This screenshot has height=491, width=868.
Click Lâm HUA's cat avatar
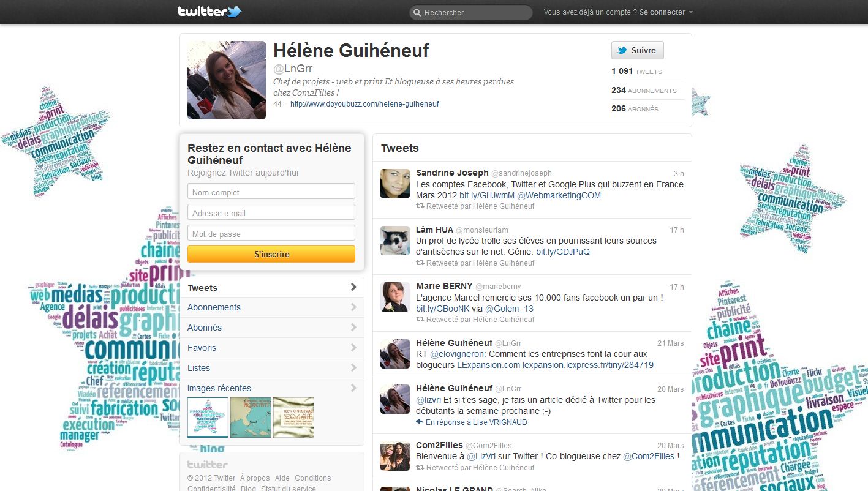click(x=395, y=241)
